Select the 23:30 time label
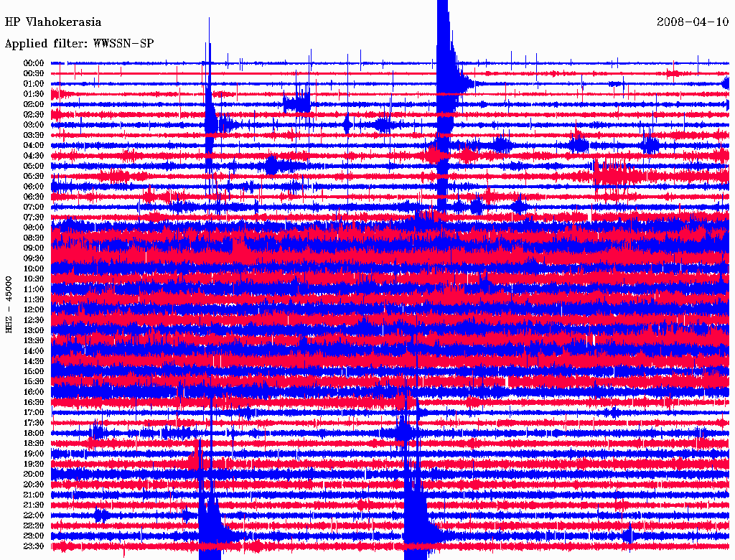735x560 pixels. [x=34, y=546]
